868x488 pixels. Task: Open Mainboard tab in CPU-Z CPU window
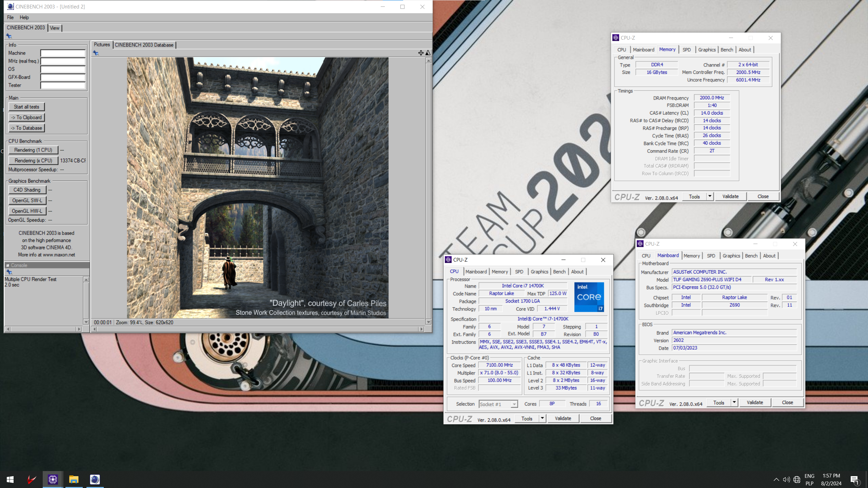point(476,271)
